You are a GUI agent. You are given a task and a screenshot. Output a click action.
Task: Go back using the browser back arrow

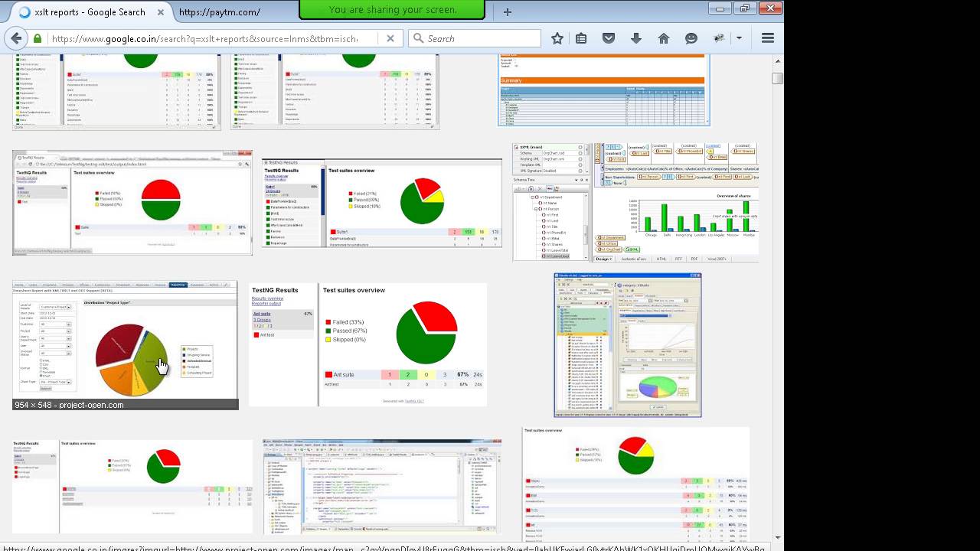(15, 38)
